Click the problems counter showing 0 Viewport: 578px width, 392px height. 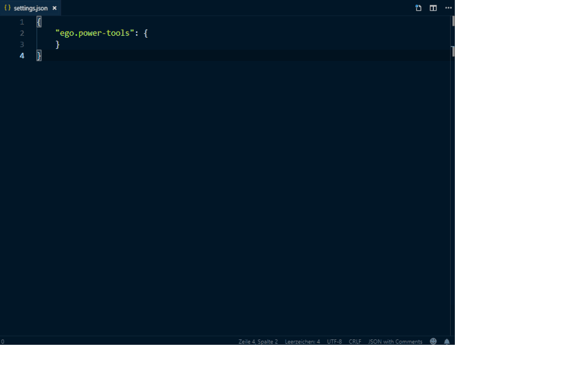tap(2, 342)
